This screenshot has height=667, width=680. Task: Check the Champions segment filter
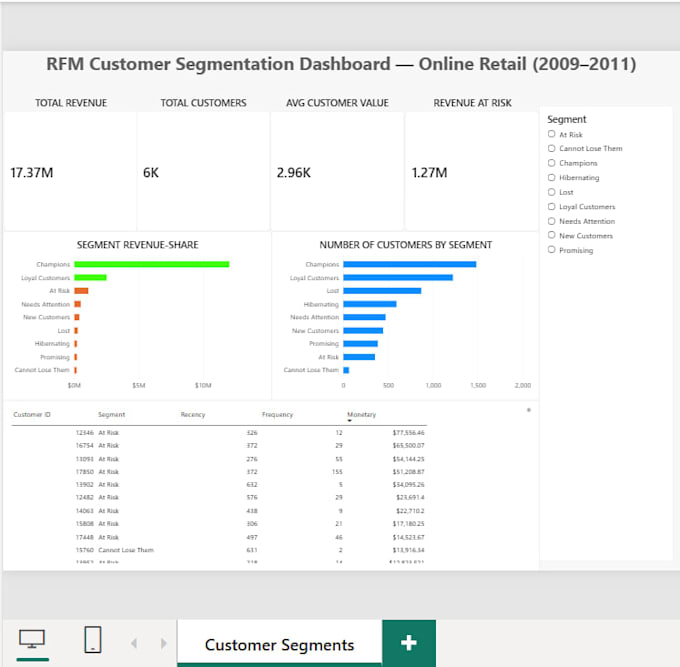(x=551, y=163)
